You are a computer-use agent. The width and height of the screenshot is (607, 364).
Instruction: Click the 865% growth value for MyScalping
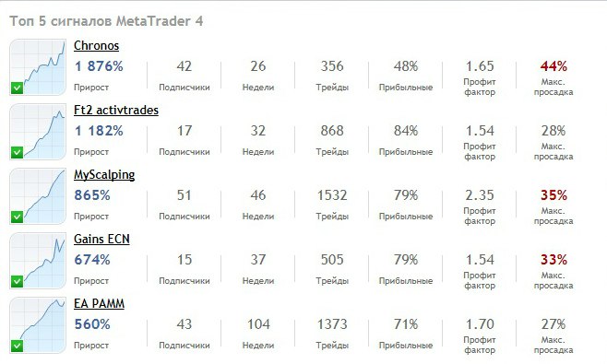(92, 195)
